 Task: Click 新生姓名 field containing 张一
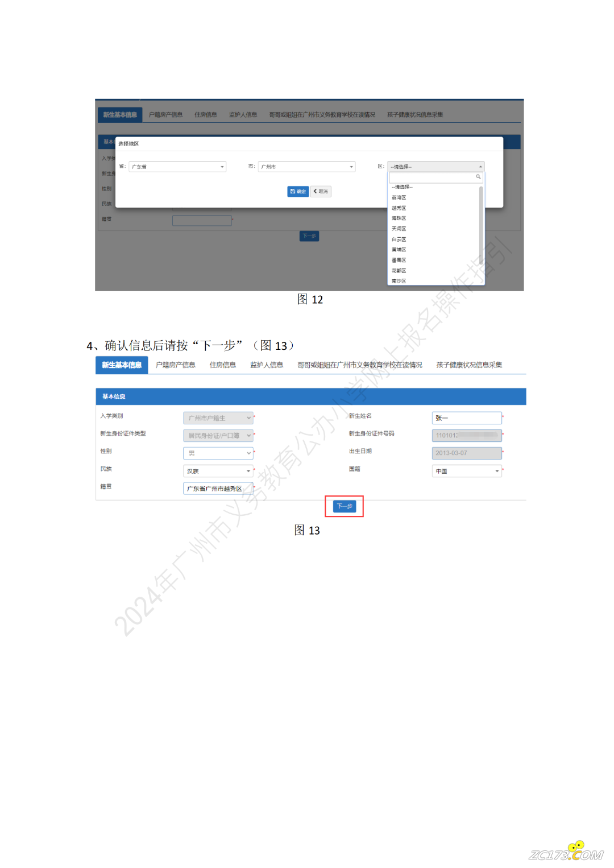point(467,418)
